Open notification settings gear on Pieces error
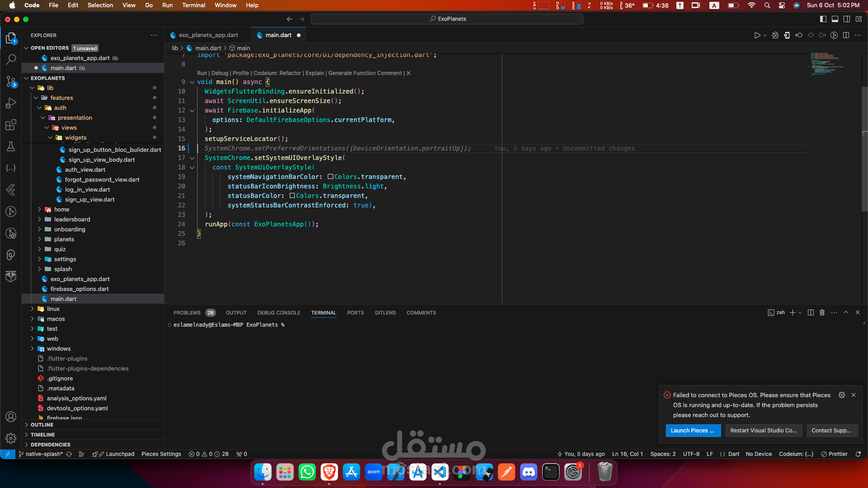The height and width of the screenshot is (488, 868). (x=841, y=395)
